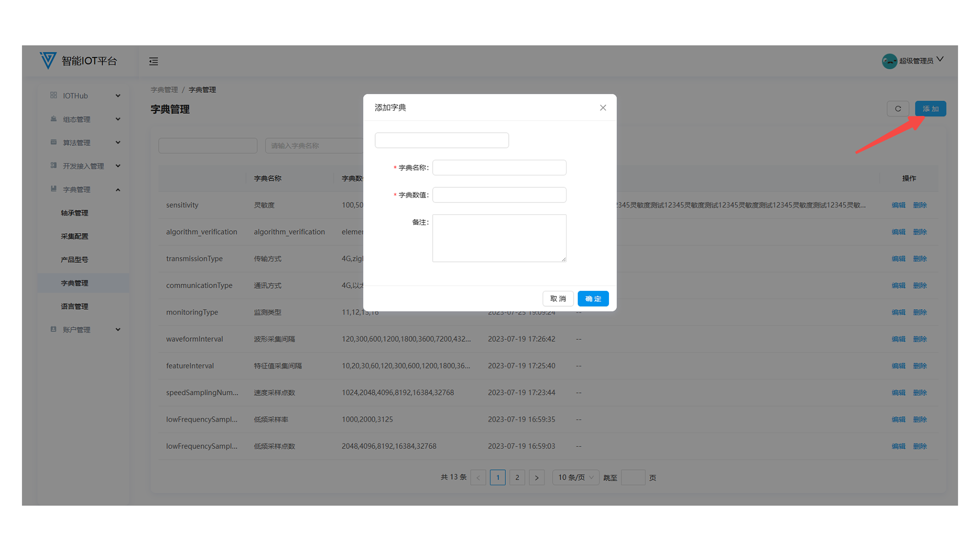Collapse the 字典管理 sidebar section
The image size is (980, 551).
tap(118, 190)
